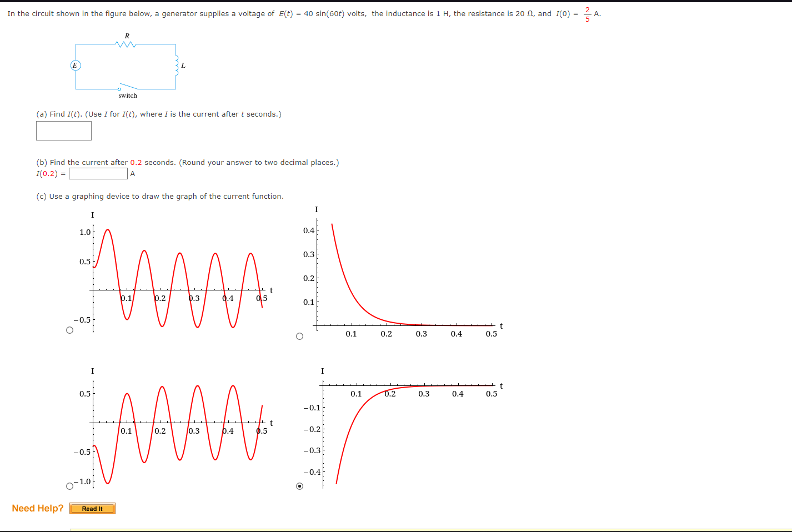
Task: Select the graph oscillating with trough at -1.0
Action: [x=69, y=486]
